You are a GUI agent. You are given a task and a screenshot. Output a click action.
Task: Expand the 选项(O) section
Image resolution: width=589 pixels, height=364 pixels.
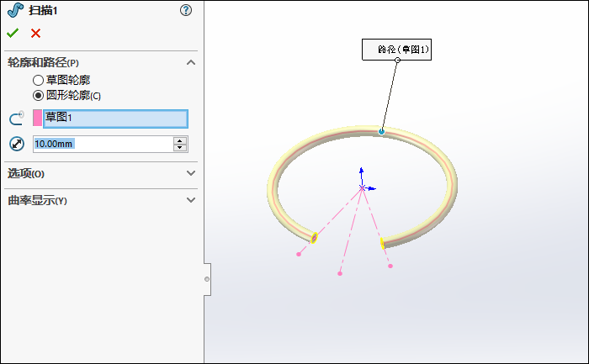point(191,173)
